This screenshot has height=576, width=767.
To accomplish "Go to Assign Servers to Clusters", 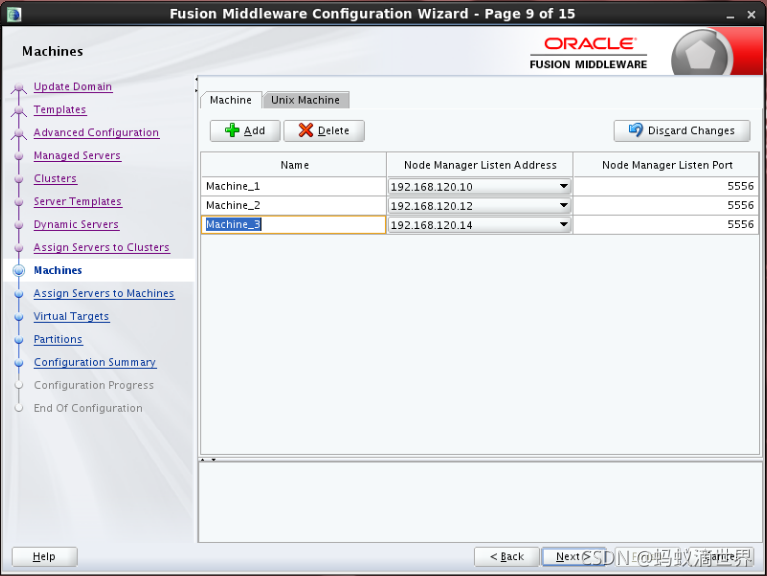I will click(101, 247).
